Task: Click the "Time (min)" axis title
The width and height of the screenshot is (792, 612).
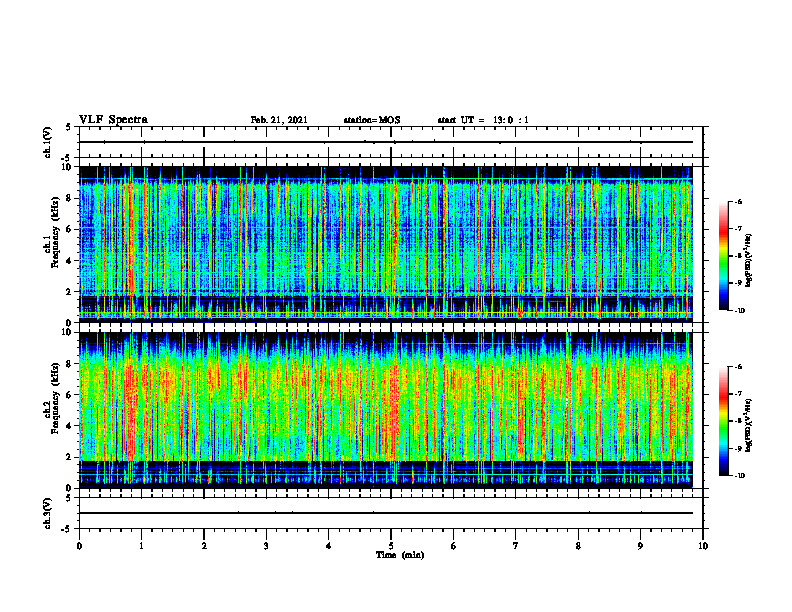Action: tap(400, 555)
